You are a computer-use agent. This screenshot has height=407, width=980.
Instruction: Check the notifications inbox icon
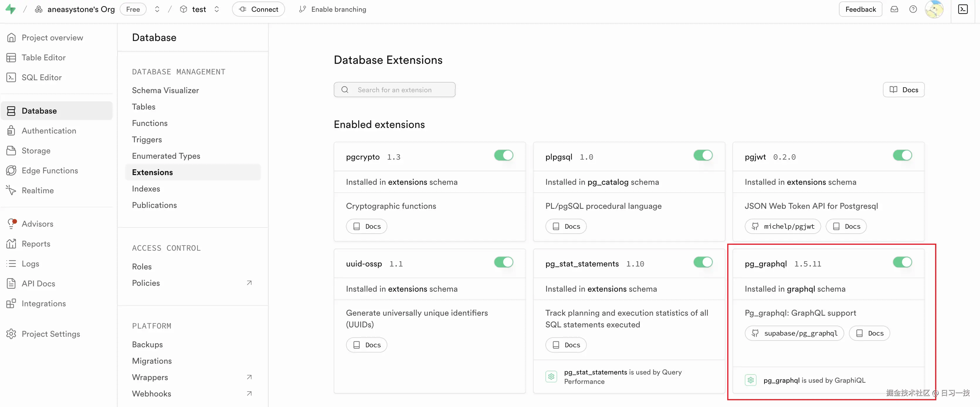click(x=895, y=9)
